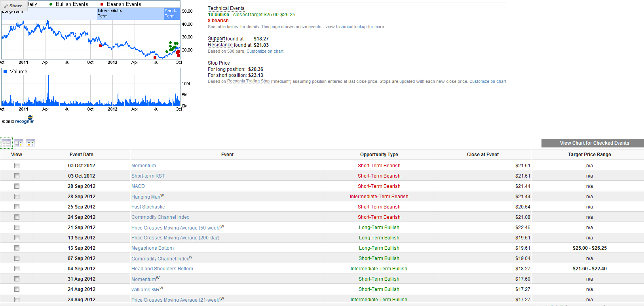The width and height of the screenshot is (644, 306).
Task: Click the Support term link
Action: (216, 39)
